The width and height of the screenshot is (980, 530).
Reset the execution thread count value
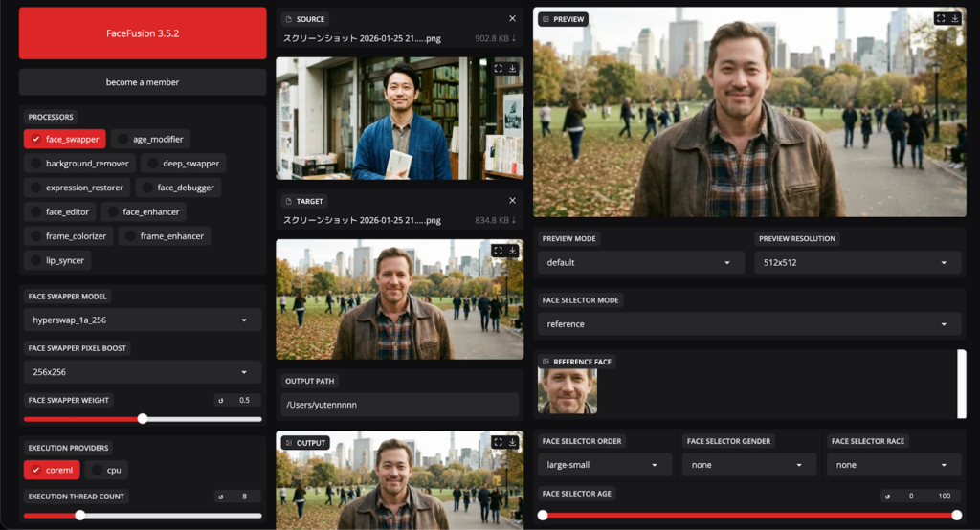(x=221, y=497)
